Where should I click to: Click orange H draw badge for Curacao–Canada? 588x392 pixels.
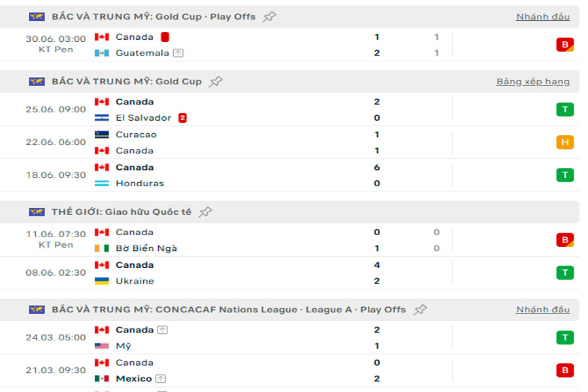coord(564,142)
